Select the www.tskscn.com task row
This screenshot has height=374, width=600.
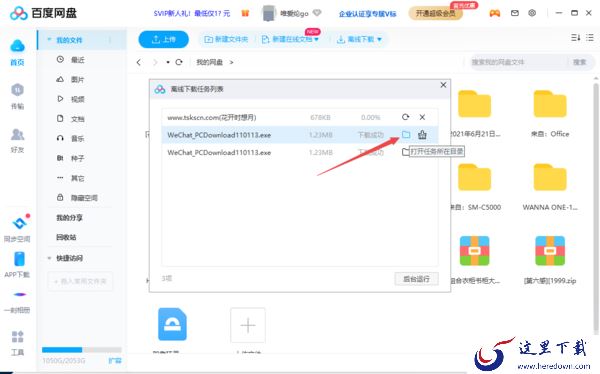pyautogui.click(x=300, y=117)
